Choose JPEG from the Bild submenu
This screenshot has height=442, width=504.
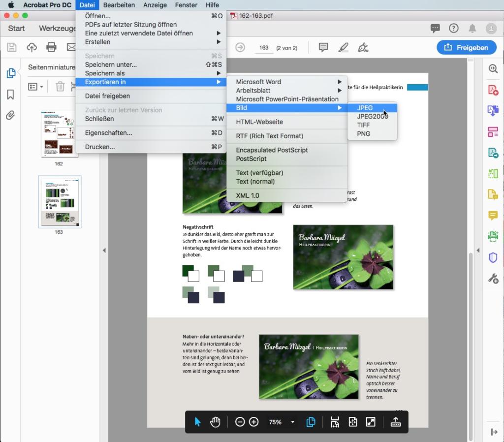365,108
